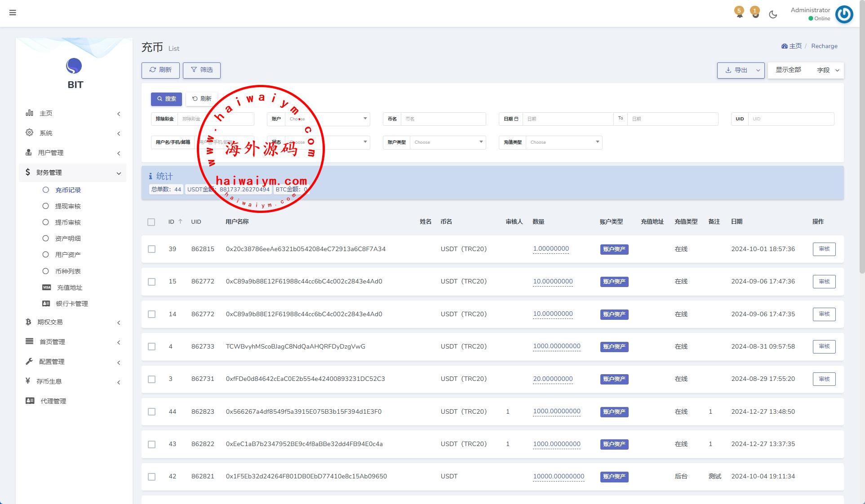Toggle dark mode moon icon
The height and width of the screenshot is (504, 865).
[x=773, y=14]
